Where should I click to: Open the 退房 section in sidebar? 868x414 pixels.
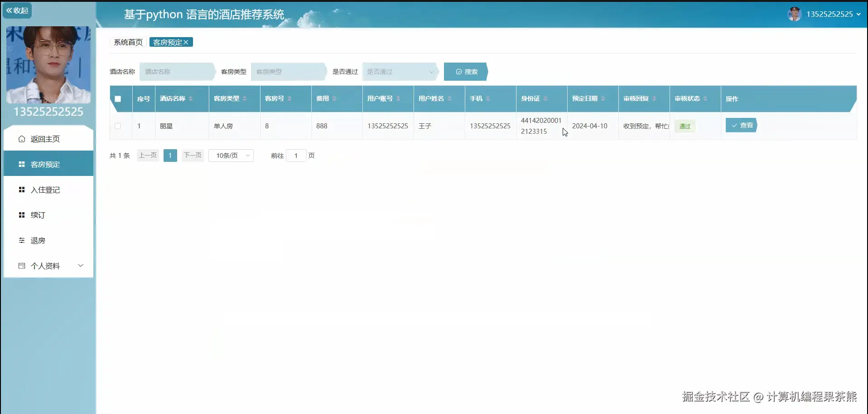pyautogui.click(x=39, y=240)
